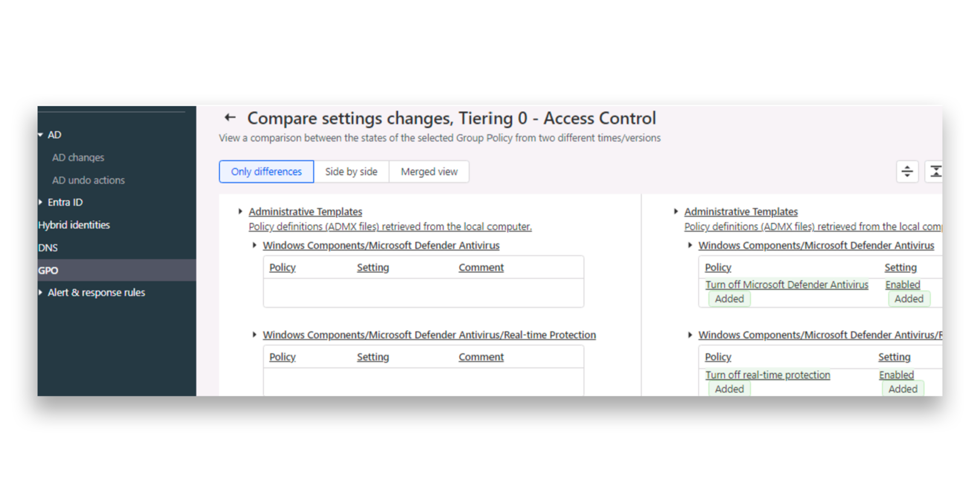
Task: Collapse the AD tree in the sidebar
Action: coord(40,135)
